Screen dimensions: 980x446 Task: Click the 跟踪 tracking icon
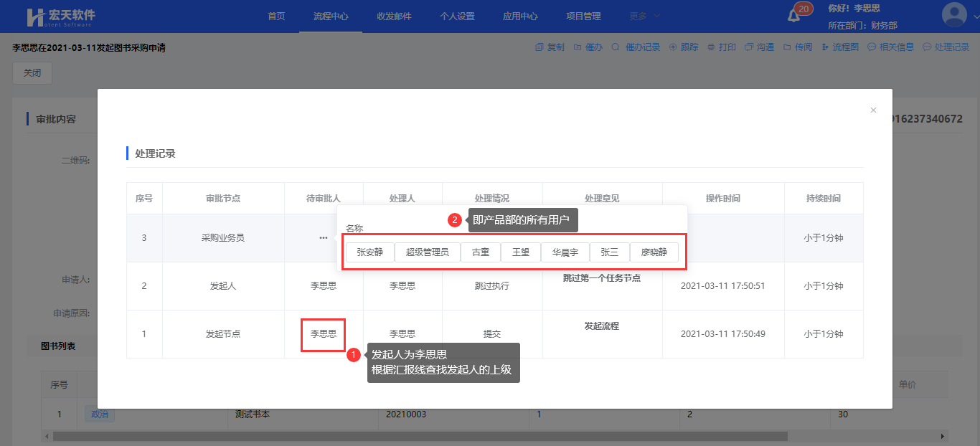673,47
